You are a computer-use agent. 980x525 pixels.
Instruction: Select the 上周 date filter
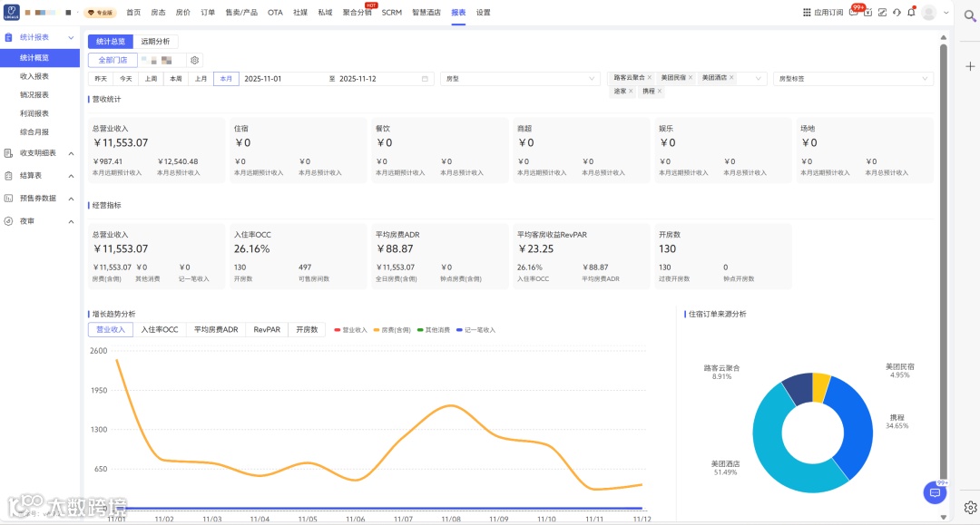[151, 79]
